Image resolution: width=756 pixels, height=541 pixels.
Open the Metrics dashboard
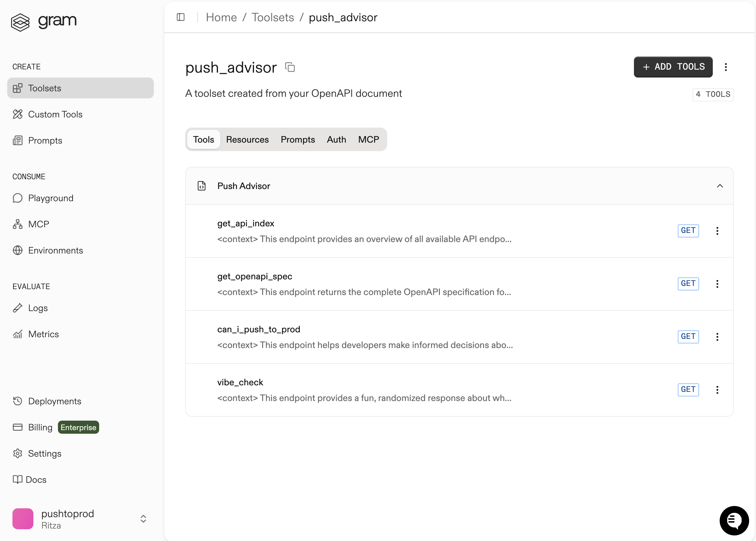[x=43, y=334]
